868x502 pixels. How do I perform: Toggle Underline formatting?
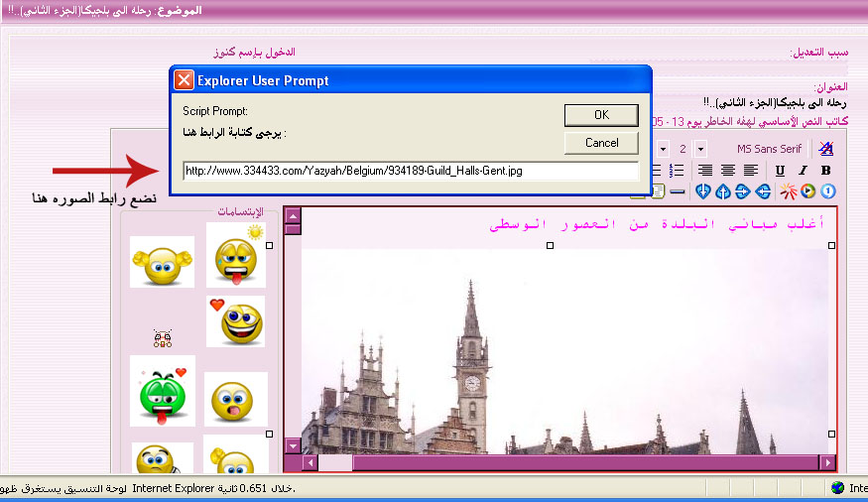coord(780,171)
